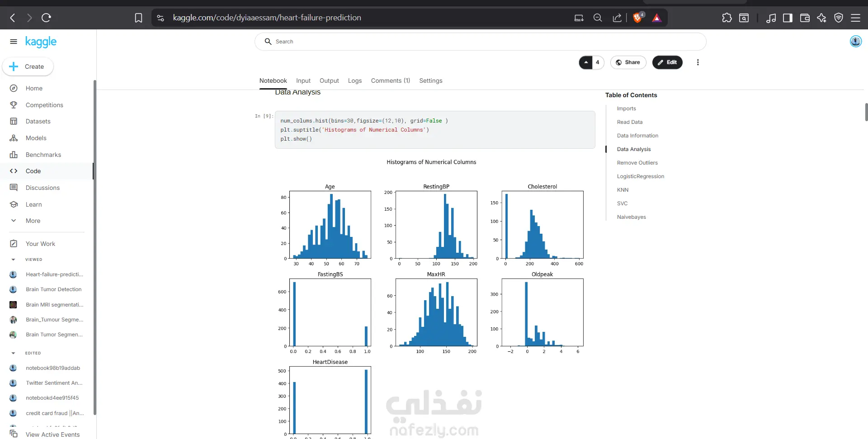Open the browser extensions puzzle icon
Viewport: 868px width, 439px height.
[x=727, y=18]
